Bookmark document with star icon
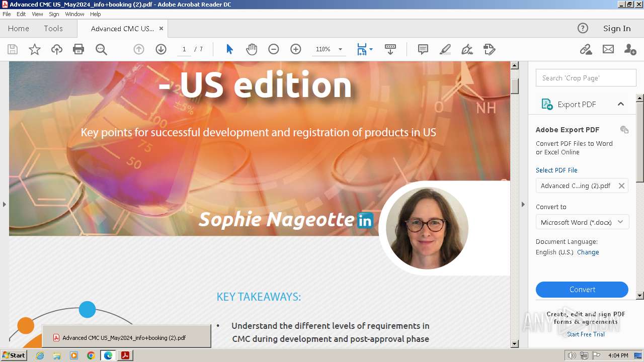The height and width of the screenshot is (362, 644). (x=35, y=49)
